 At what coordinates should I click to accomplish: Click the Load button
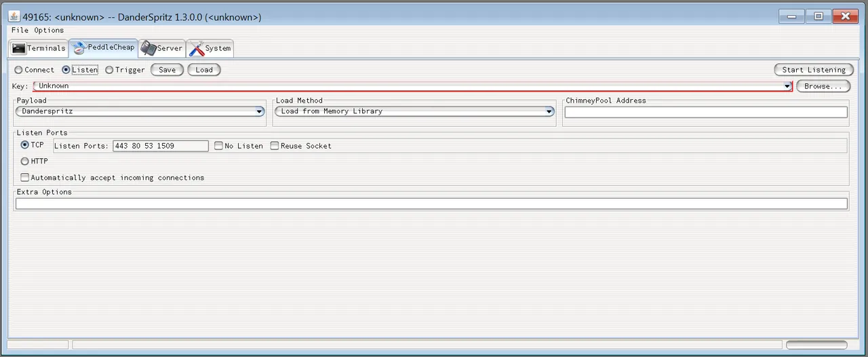204,70
